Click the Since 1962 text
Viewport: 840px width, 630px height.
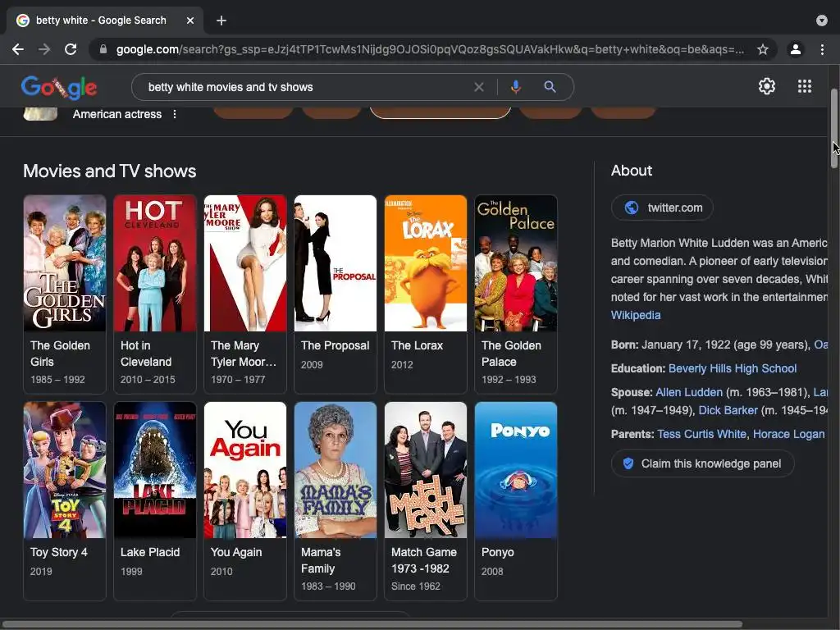[416, 586]
